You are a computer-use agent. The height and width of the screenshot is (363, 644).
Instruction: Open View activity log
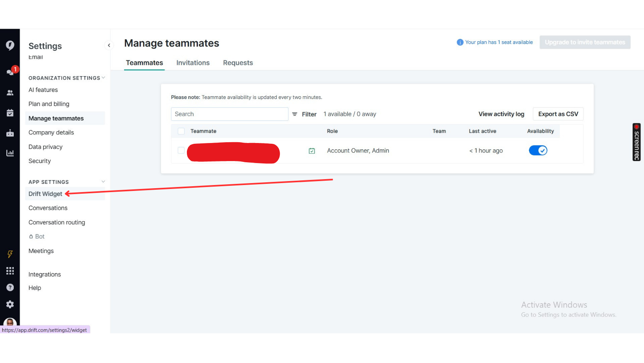[x=501, y=114]
